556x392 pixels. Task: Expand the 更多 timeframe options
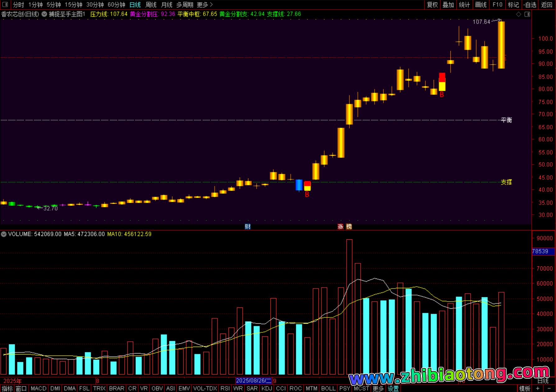click(x=204, y=5)
